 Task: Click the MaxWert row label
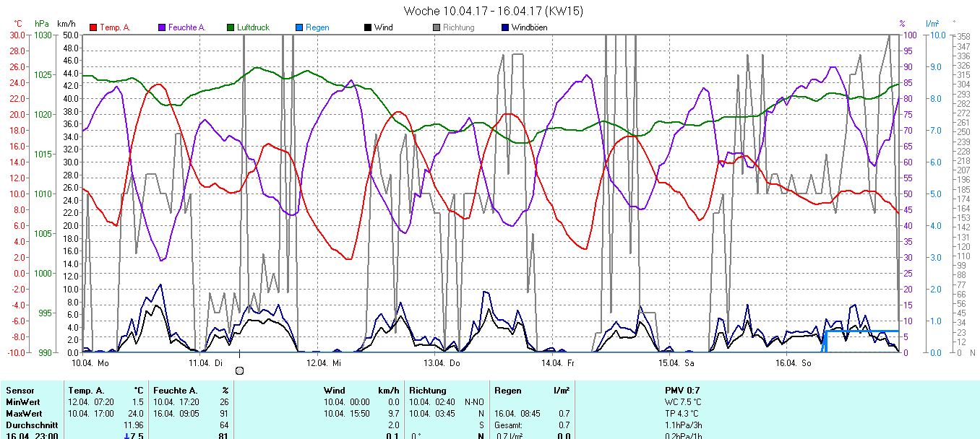(25, 413)
